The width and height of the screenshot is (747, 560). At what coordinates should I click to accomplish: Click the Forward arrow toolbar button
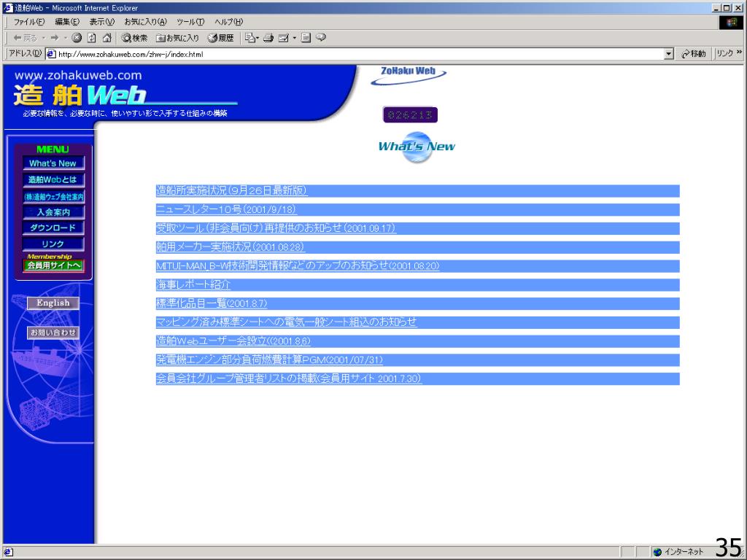click(54, 38)
